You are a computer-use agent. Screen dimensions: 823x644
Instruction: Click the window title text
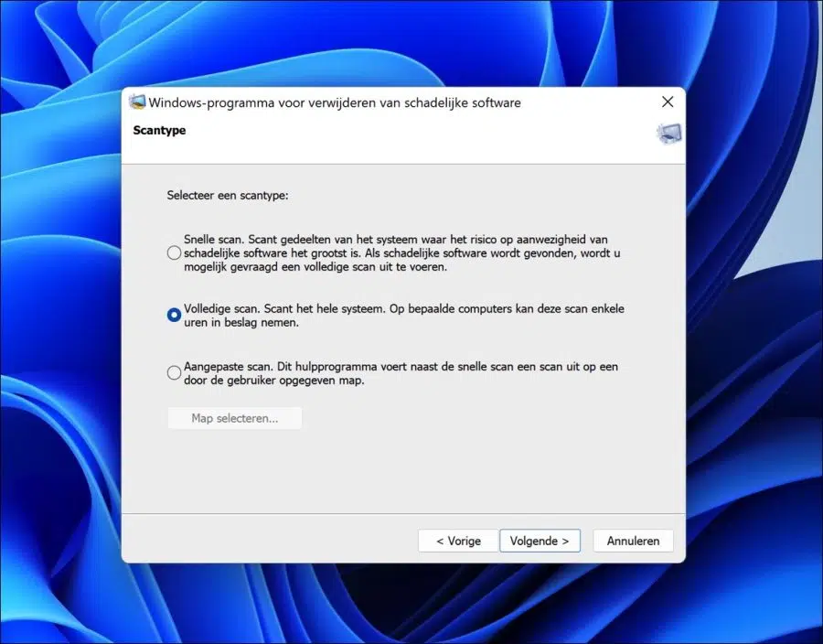pyautogui.click(x=335, y=102)
